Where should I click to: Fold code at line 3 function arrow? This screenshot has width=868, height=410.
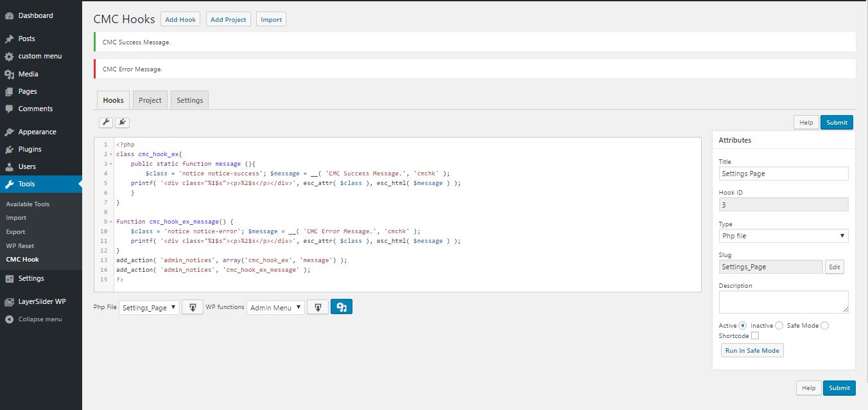tap(111, 164)
